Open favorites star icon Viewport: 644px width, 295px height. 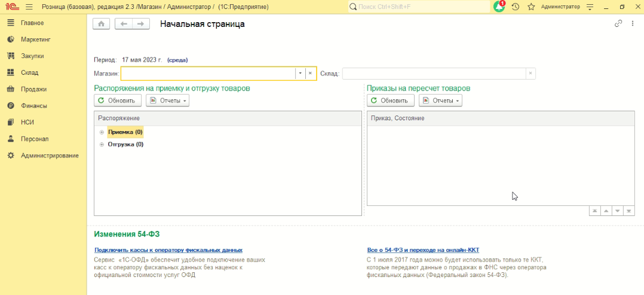[x=531, y=7]
